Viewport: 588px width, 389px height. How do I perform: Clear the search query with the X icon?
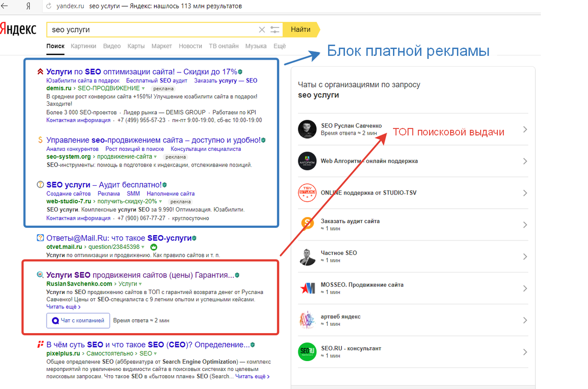[262, 29]
